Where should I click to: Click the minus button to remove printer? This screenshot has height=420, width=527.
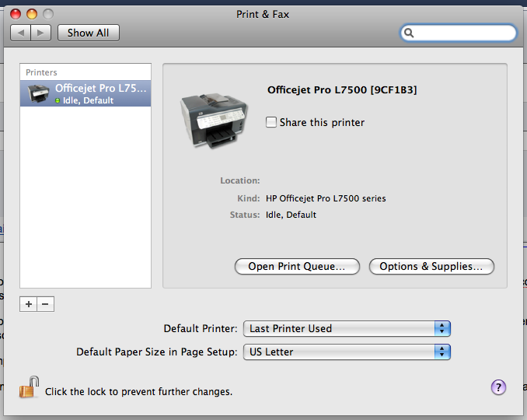[46, 304]
